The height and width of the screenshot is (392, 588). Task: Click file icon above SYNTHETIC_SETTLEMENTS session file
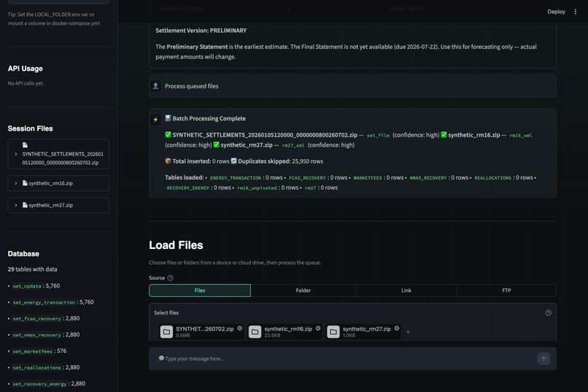coord(25,145)
